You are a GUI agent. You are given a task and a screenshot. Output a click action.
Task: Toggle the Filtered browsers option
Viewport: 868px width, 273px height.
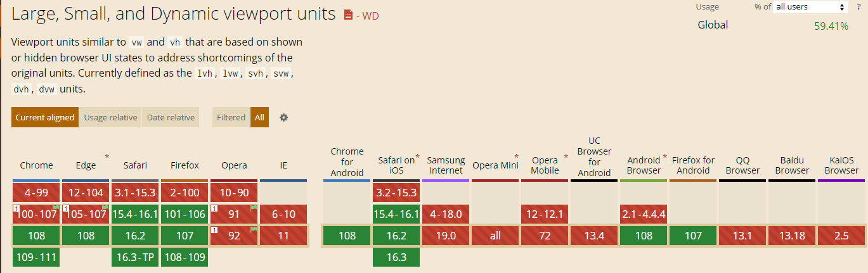[231, 117]
